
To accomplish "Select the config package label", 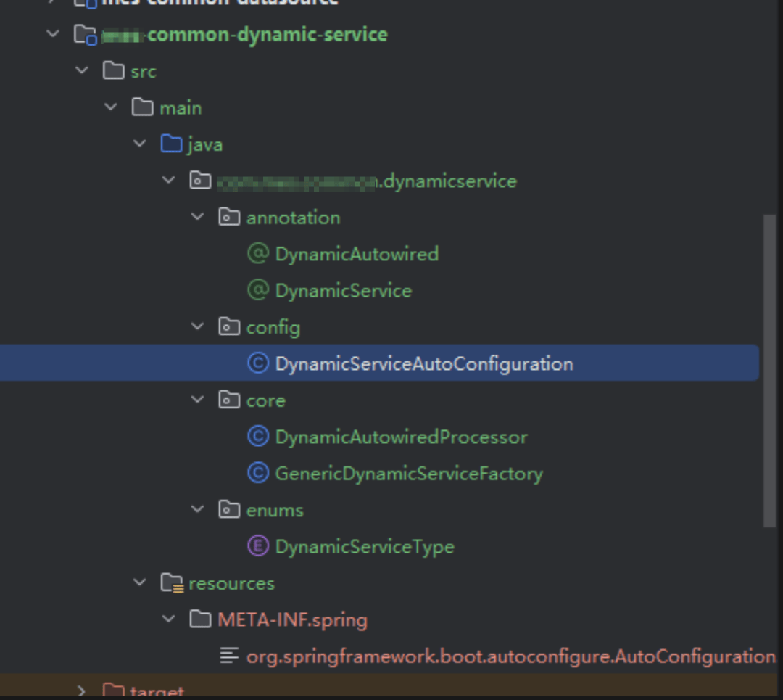I will (x=273, y=327).
